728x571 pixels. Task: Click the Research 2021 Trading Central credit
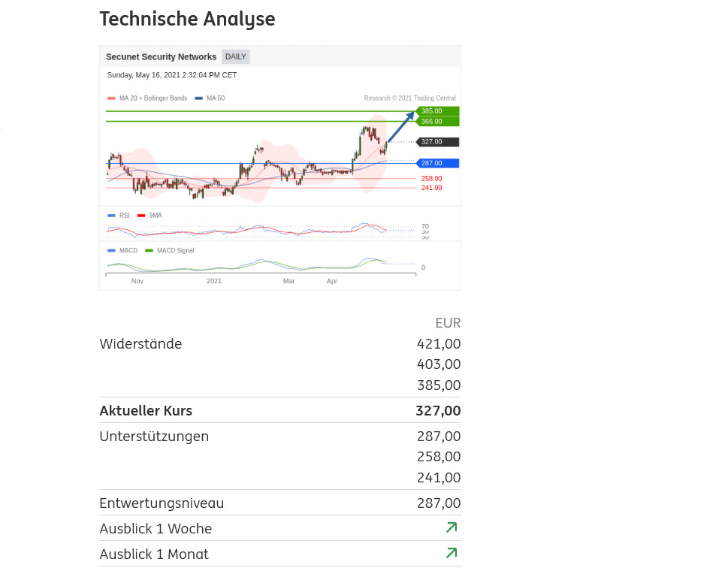coord(409,98)
